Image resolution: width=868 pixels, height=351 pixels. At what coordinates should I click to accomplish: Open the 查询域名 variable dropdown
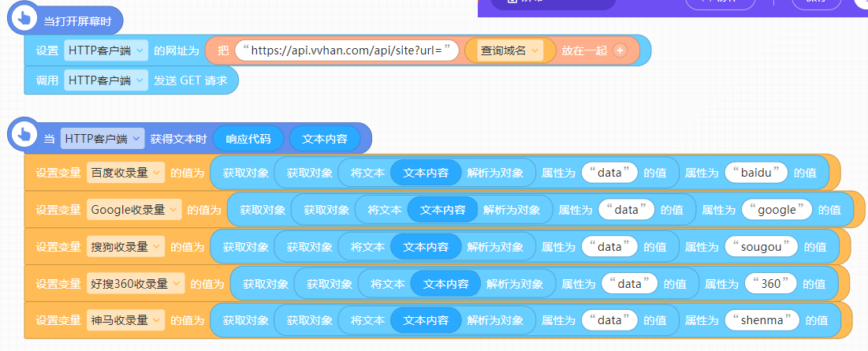pos(510,50)
